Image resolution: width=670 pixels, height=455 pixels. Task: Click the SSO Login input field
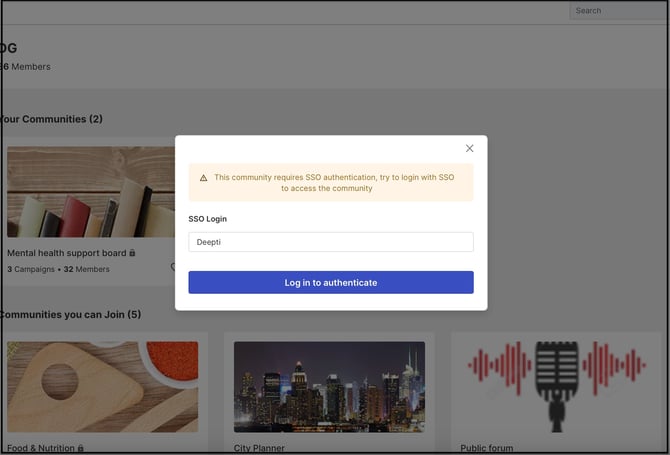pos(331,242)
